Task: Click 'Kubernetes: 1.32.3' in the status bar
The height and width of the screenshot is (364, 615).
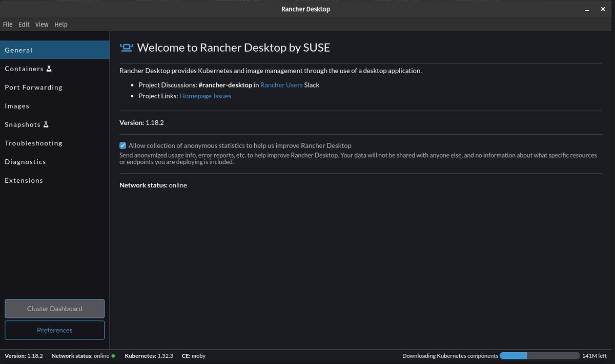Action: click(149, 356)
